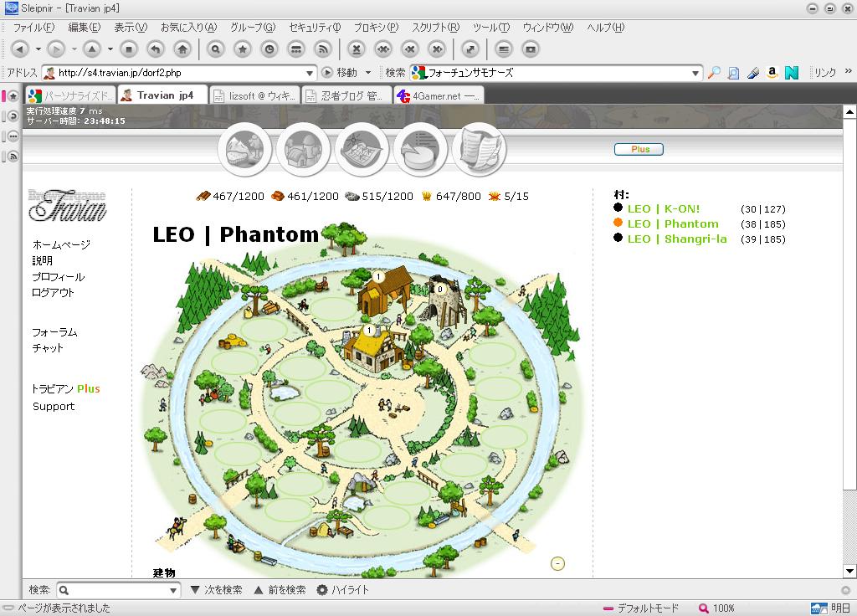Screen dimensions: 857x616
Task: Click the yellow main building in village
Action: point(375,349)
